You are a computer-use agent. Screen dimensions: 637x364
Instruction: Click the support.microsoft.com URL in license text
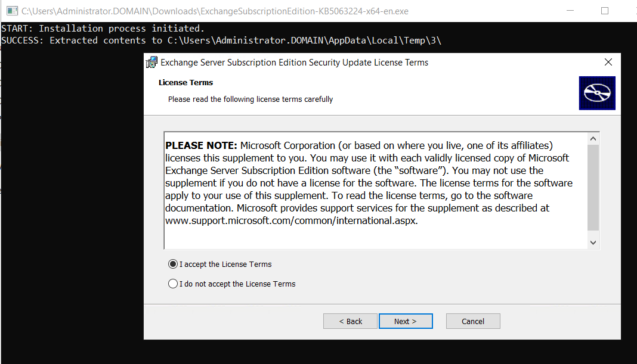(x=291, y=220)
